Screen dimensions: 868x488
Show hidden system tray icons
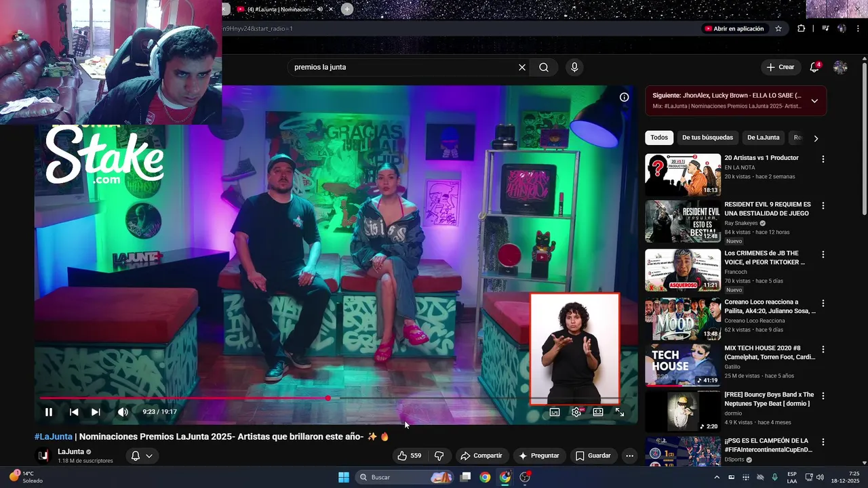click(x=717, y=477)
